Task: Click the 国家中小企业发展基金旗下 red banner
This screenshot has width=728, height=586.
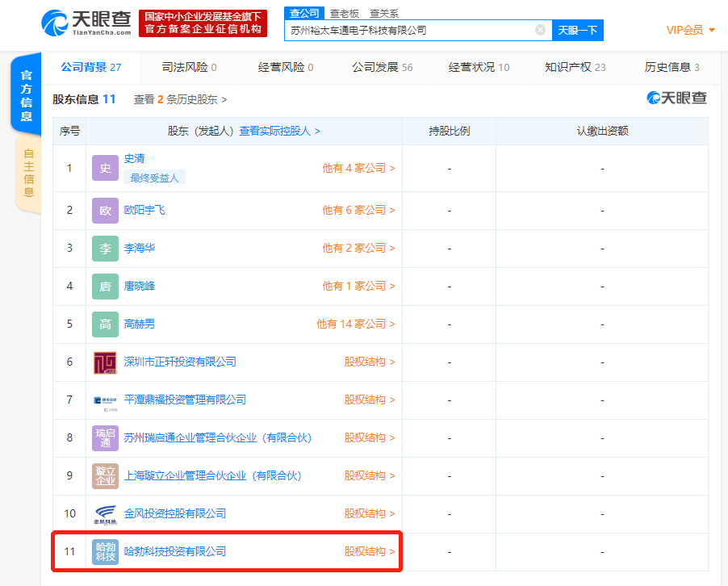Action: [x=203, y=23]
